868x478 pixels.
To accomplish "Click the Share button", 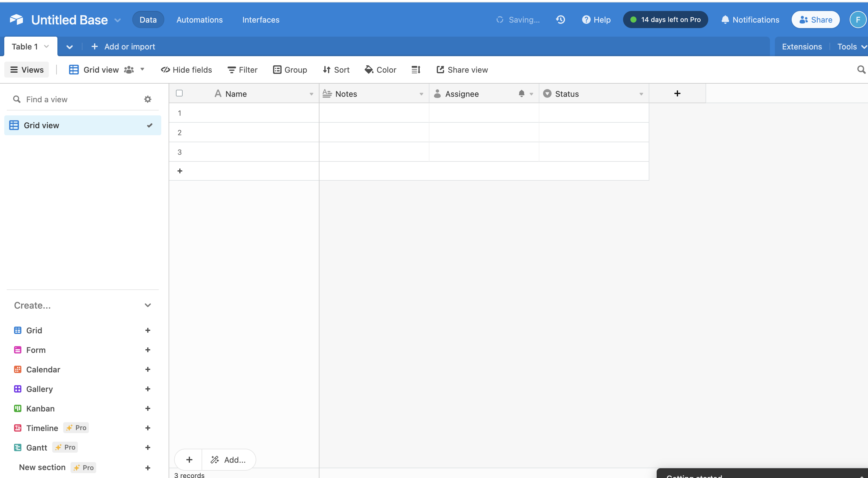I will pyautogui.click(x=815, y=20).
